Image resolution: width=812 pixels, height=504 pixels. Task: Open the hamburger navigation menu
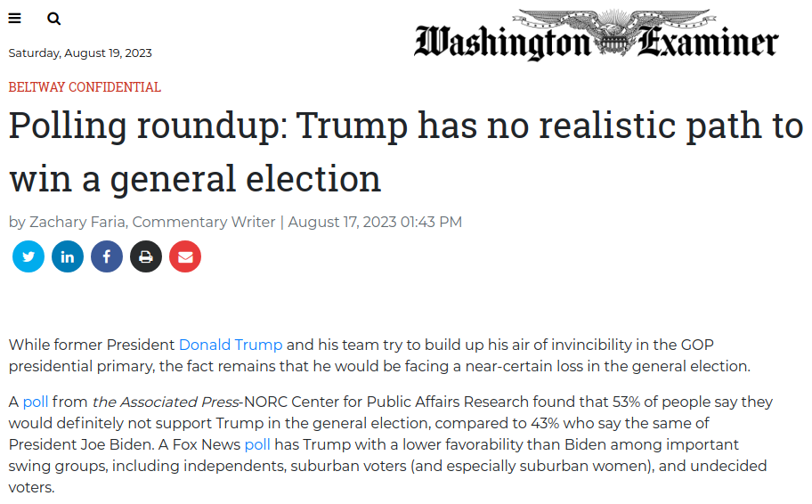[14, 19]
